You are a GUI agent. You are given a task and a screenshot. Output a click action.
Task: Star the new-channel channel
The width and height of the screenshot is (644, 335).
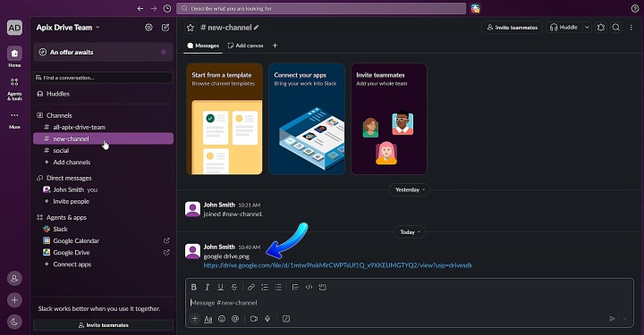click(x=191, y=28)
